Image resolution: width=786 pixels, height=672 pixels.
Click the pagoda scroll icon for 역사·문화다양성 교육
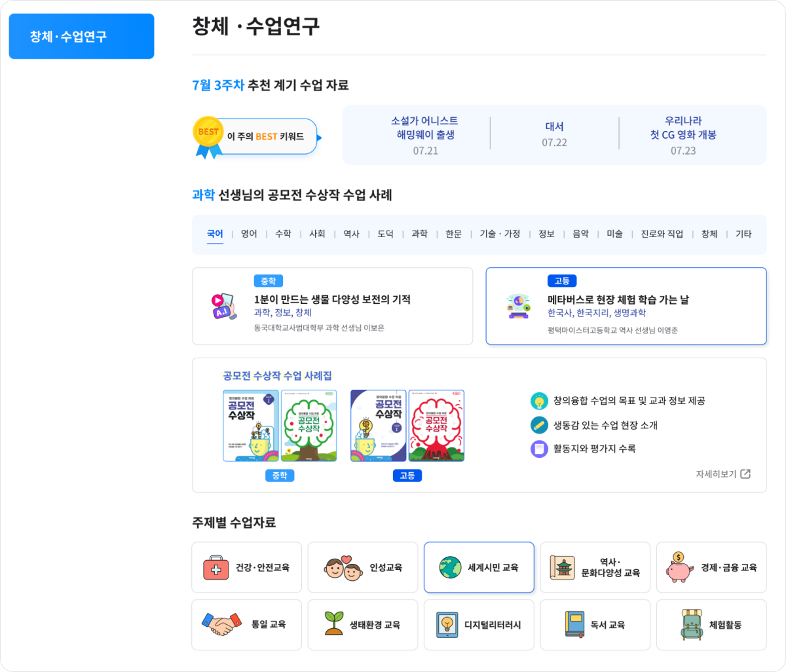pyautogui.click(x=562, y=567)
